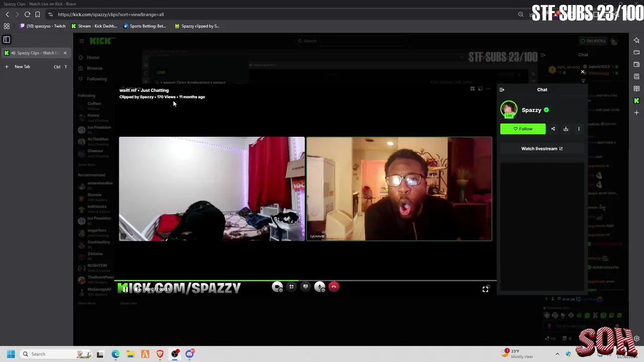Close the Spazzy Clips tab

(x=65, y=53)
